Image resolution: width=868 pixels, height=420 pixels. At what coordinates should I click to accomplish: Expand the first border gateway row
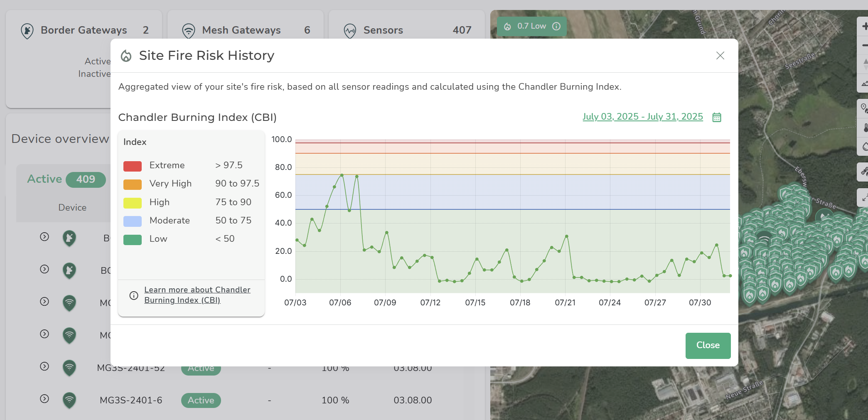44,237
